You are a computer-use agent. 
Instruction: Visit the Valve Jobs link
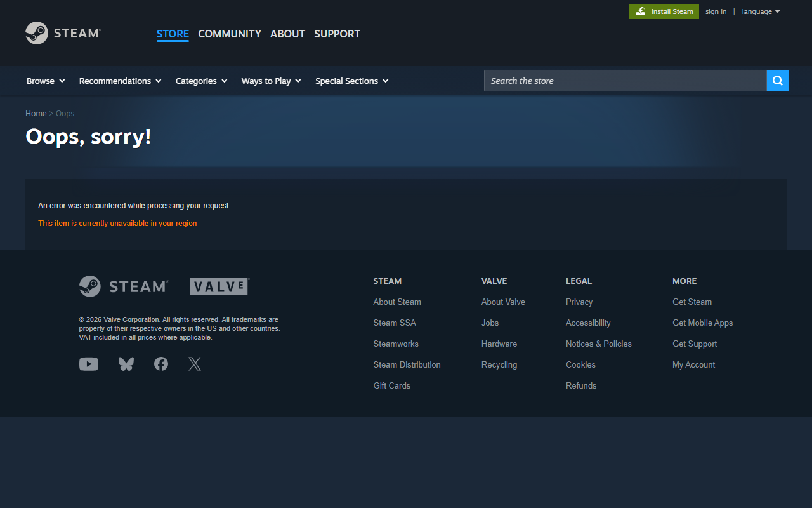pos(490,323)
